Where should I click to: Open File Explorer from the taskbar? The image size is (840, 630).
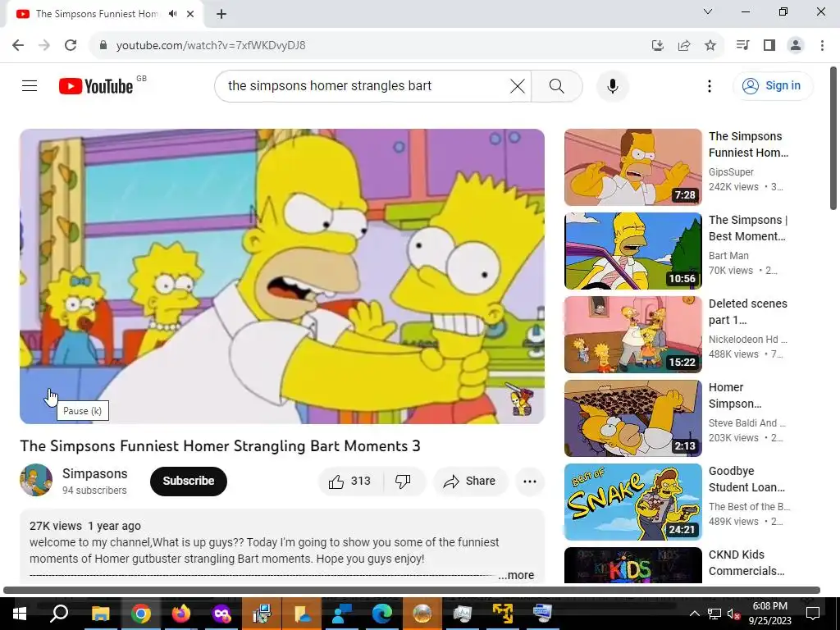pos(100,613)
